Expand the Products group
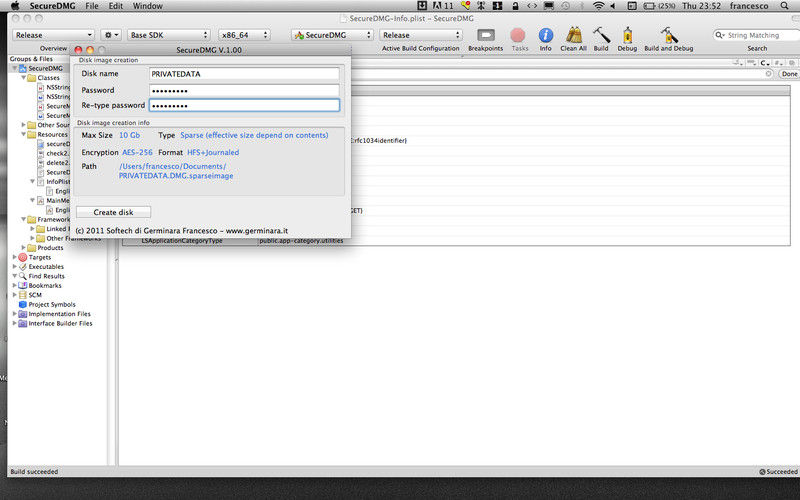This screenshot has height=500, width=800. pos(23,247)
